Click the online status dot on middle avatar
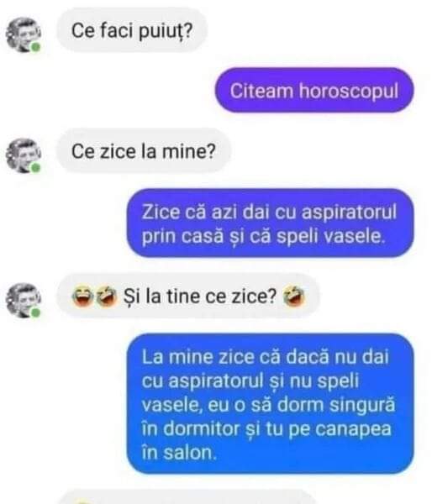This screenshot has height=504, width=432. click(x=35, y=168)
